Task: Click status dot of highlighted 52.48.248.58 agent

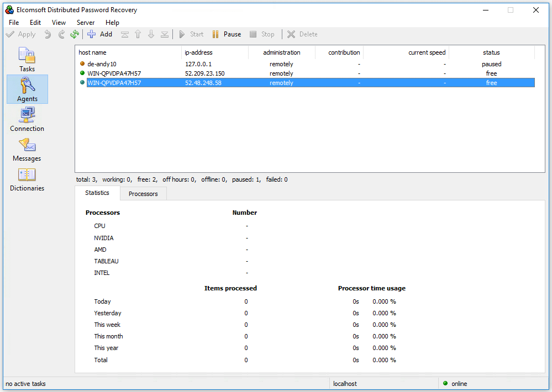Action: [82, 82]
